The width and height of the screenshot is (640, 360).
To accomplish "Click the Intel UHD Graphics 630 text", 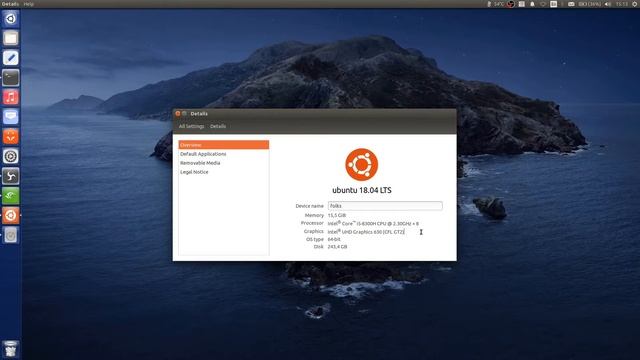I will tap(366, 231).
